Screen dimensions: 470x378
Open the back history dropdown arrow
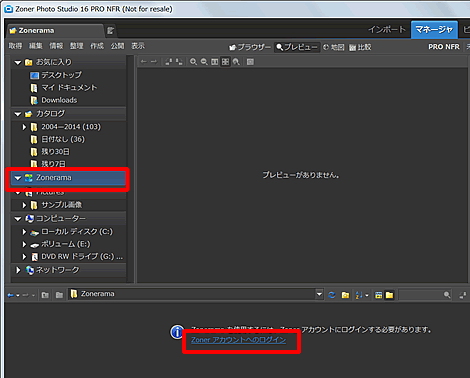[18, 295]
